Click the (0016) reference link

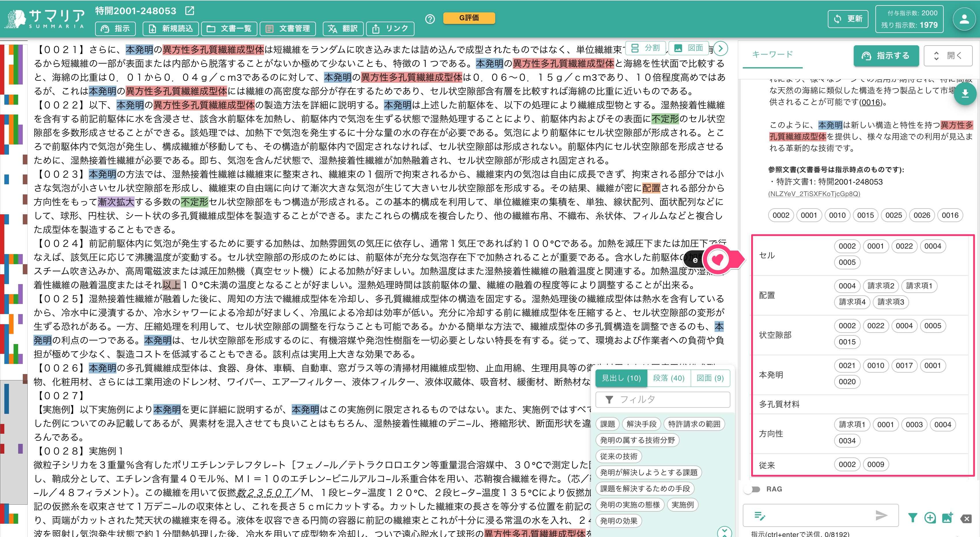point(870,102)
